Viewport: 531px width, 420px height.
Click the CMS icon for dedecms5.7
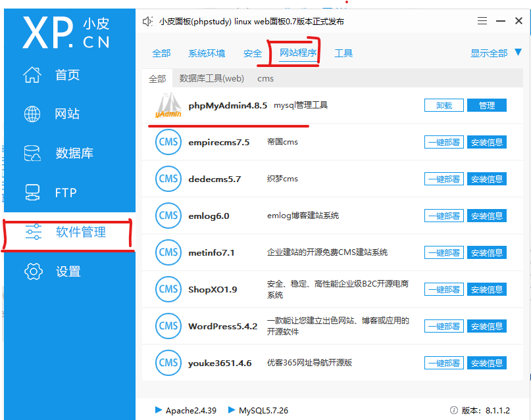coord(168,179)
